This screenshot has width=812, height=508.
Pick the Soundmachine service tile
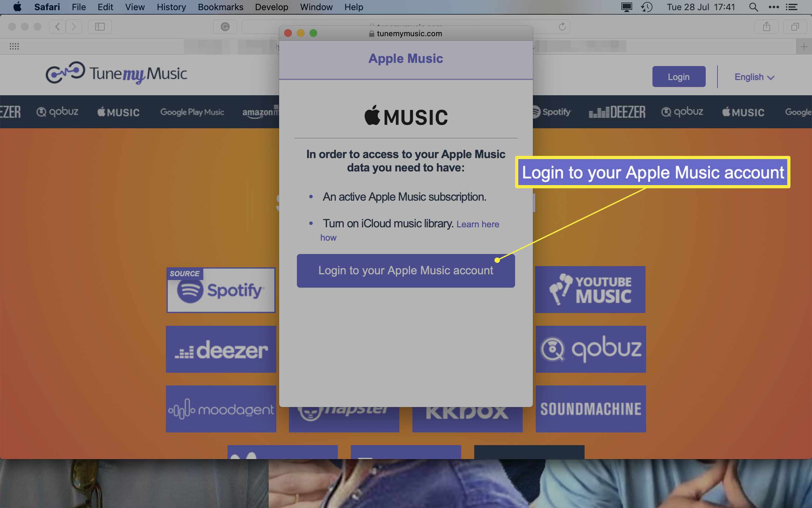click(591, 409)
